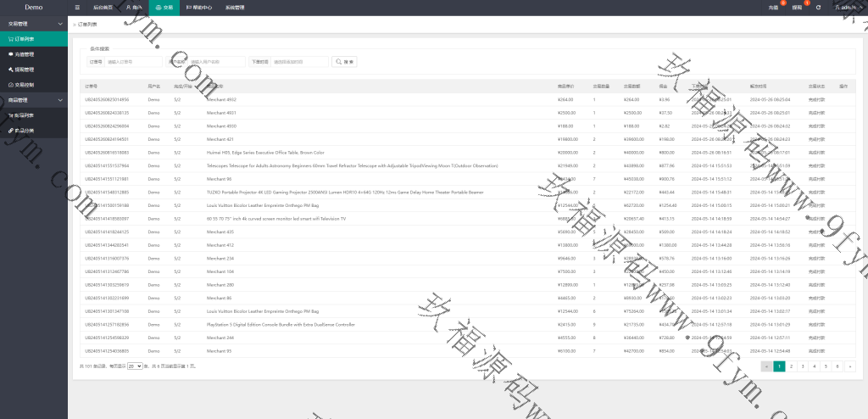Open the admin user dropdown menu

pyautogui.click(x=848, y=7)
